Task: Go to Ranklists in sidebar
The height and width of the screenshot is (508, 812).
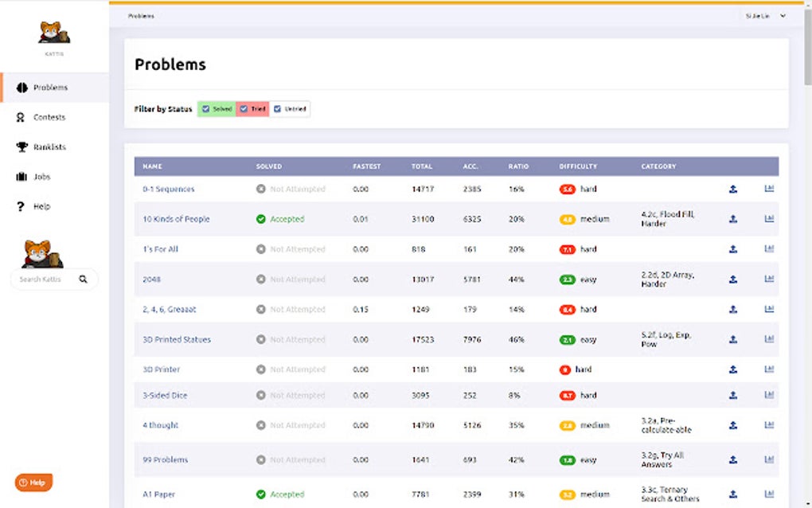Action: click(49, 147)
